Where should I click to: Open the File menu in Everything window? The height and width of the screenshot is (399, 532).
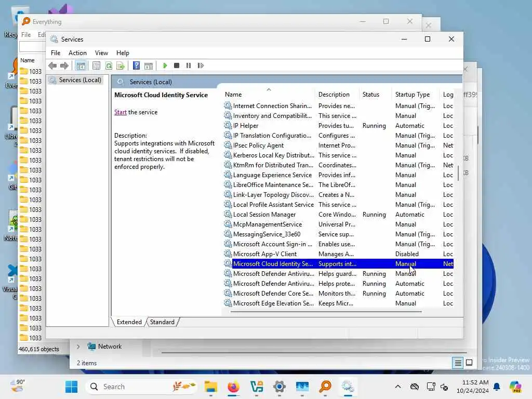point(26,35)
